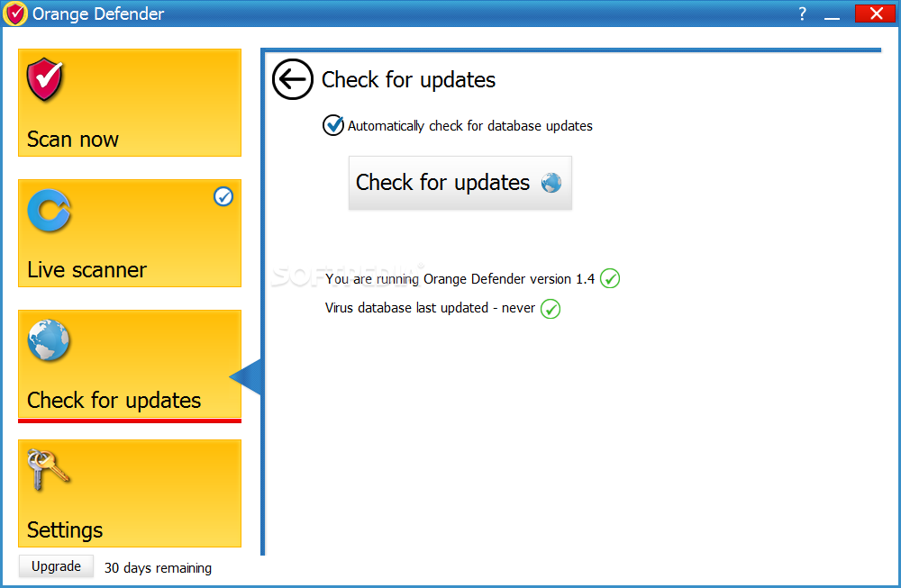Screen dimensions: 901x588
Task: Open the Settings tile
Action: (130, 493)
